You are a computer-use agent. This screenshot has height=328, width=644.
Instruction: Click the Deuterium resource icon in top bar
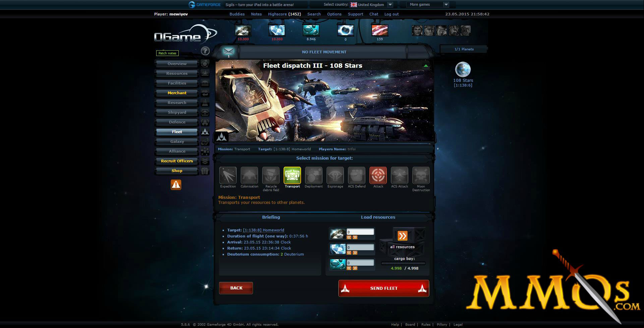coord(311,30)
